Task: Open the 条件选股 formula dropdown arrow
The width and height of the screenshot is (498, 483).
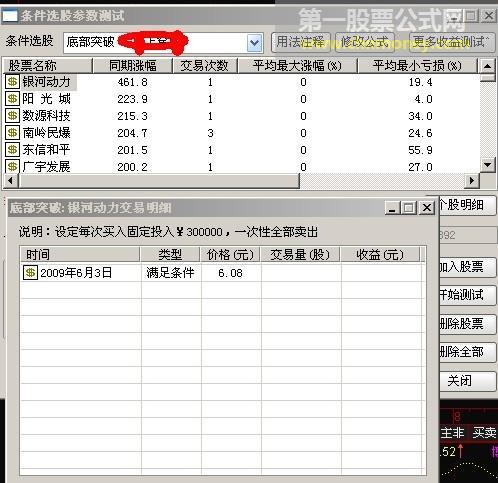Action: coord(255,43)
